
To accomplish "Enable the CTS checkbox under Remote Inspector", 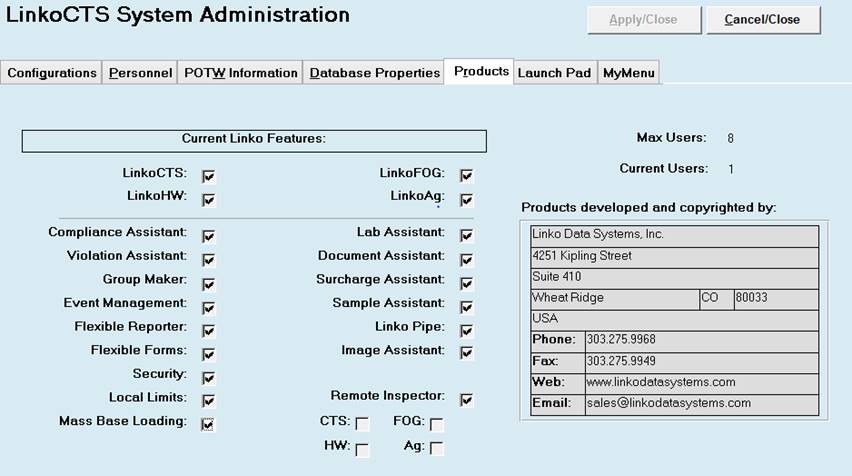I will pos(362,424).
